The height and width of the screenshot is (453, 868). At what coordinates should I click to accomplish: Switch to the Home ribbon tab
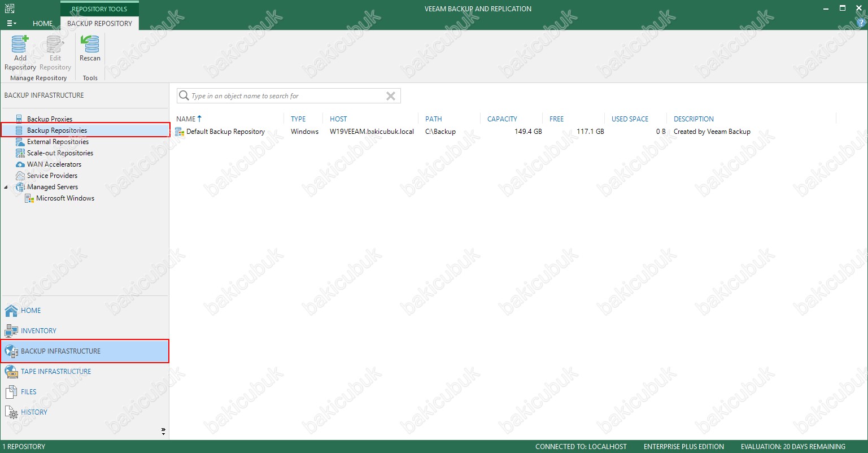tap(42, 23)
